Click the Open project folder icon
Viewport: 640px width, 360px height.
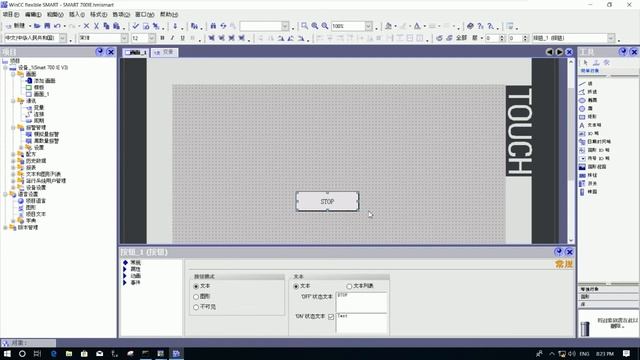tap(37, 26)
